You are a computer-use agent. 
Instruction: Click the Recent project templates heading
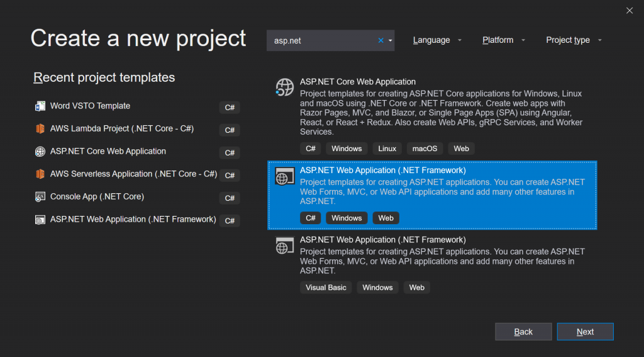tap(104, 77)
